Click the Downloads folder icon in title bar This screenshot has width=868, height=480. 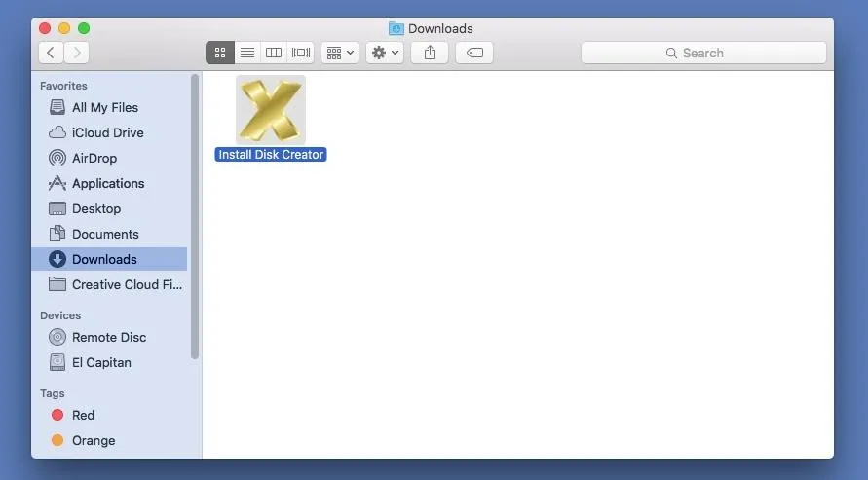point(396,28)
